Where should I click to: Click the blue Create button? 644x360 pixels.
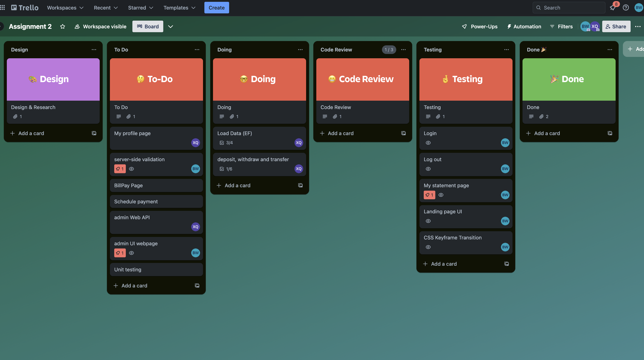click(216, 8)
